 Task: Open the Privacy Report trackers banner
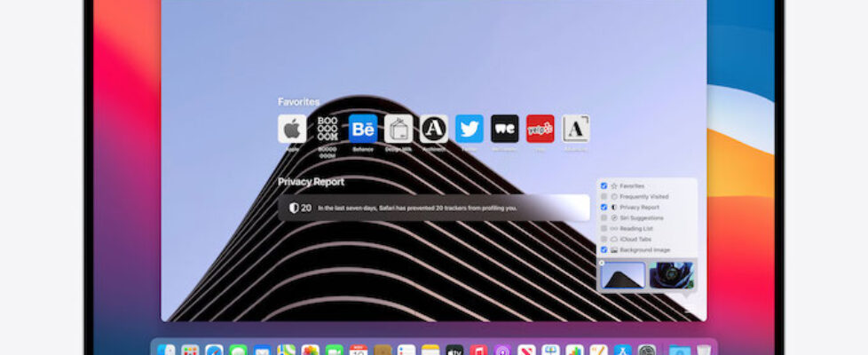pyautogui.click(x=434, y=208)
